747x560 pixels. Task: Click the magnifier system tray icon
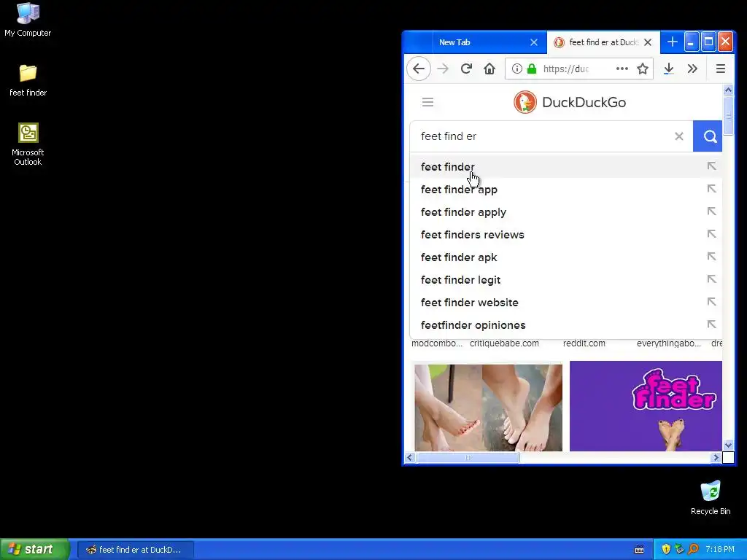(693, 549)
